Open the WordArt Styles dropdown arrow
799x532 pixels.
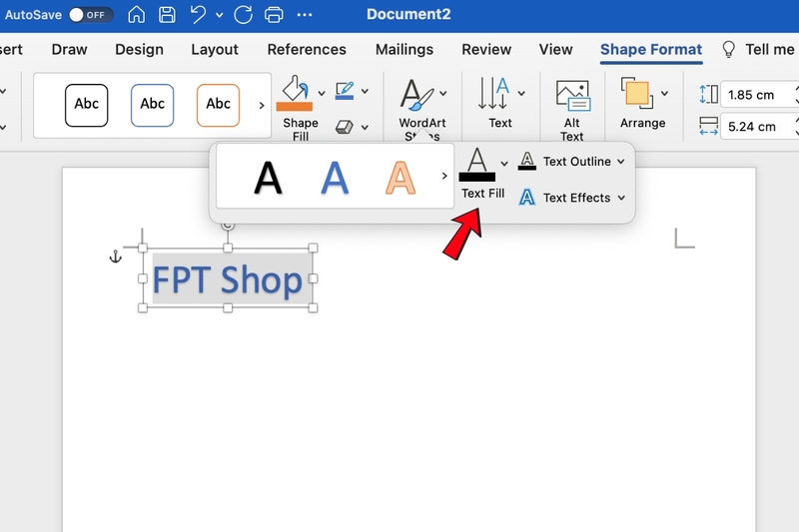[x=443, y=93]
